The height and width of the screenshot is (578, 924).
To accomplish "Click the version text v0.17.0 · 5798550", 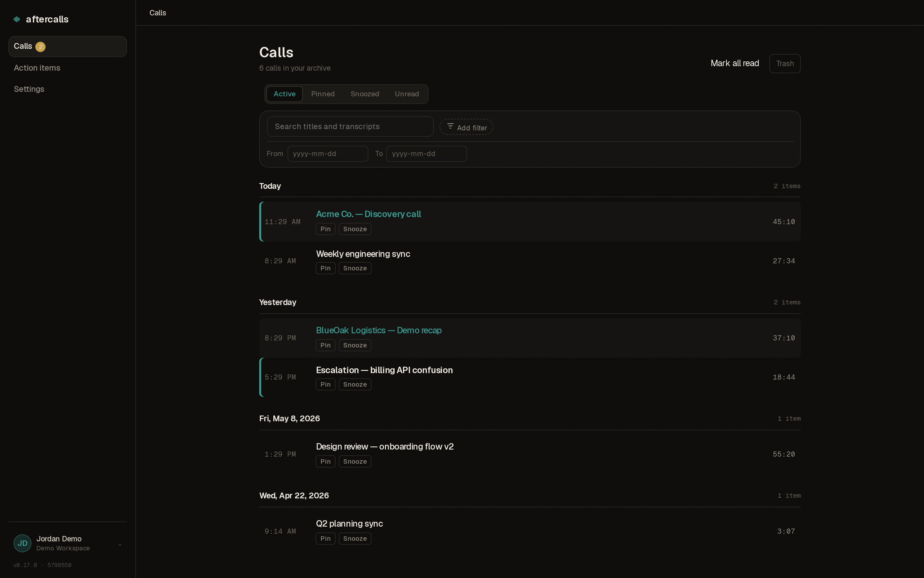I will [42, 565].
